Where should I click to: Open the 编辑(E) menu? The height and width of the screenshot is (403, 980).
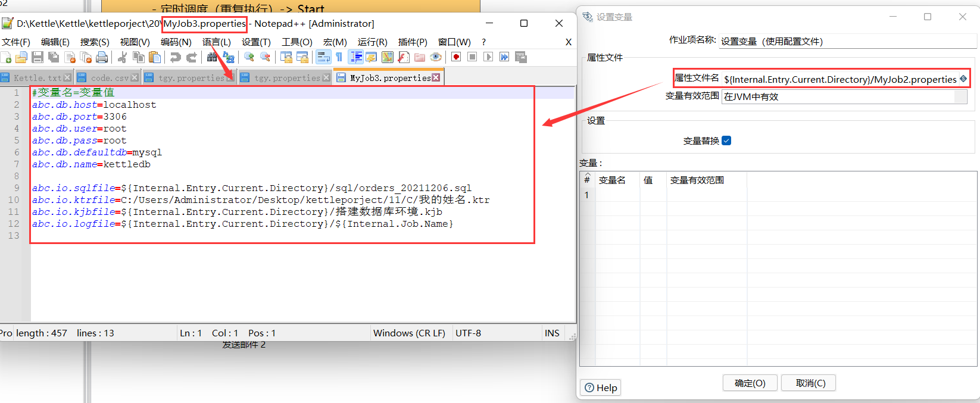pyautogui.click(x=55, y=42)
